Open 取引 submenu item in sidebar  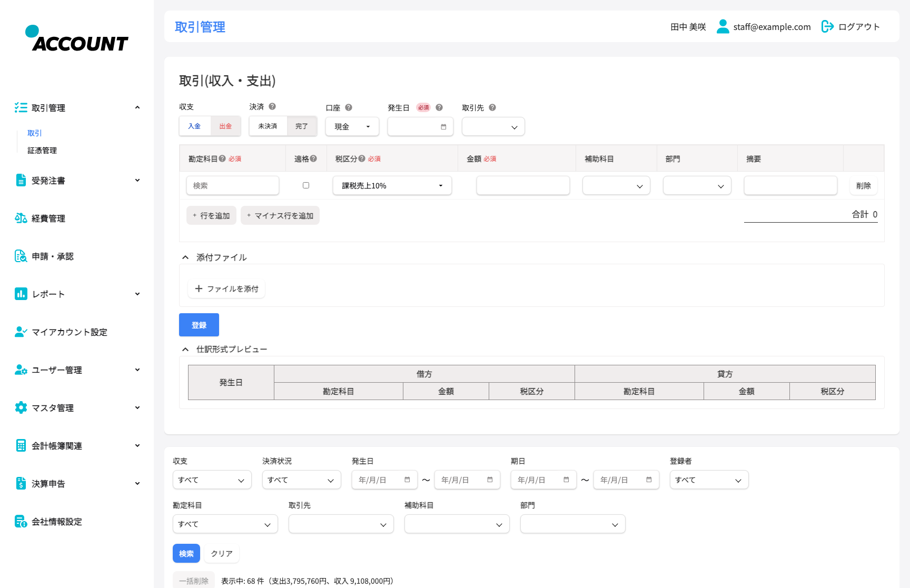click(35, 133)
